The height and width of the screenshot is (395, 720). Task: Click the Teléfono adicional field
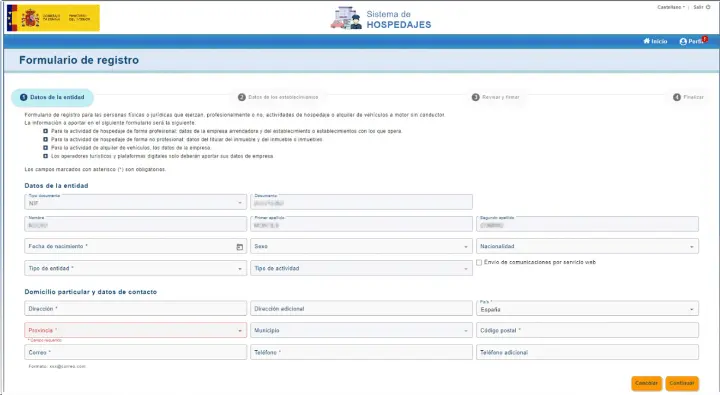(x=587, y=352)
